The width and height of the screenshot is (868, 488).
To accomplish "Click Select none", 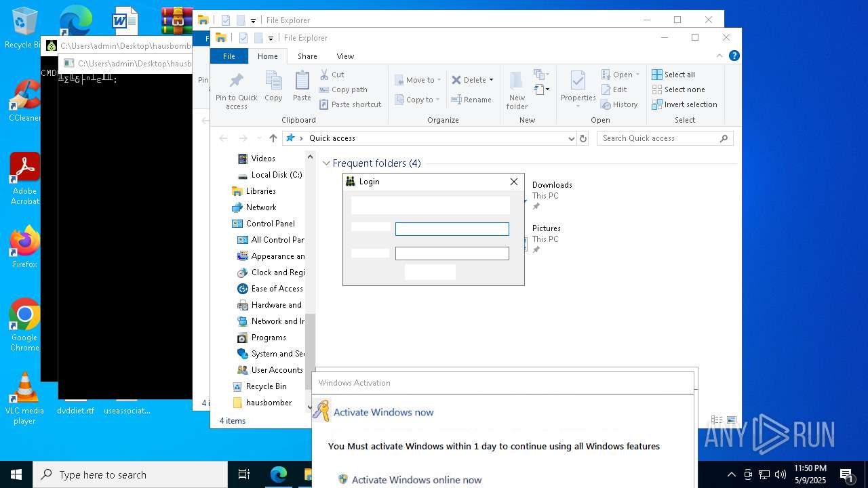I will click(678, 89).
